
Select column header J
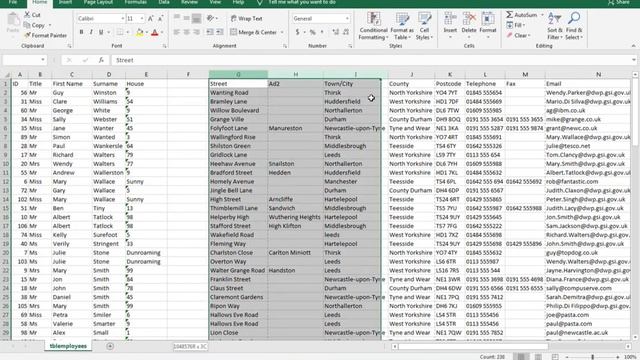411,75
